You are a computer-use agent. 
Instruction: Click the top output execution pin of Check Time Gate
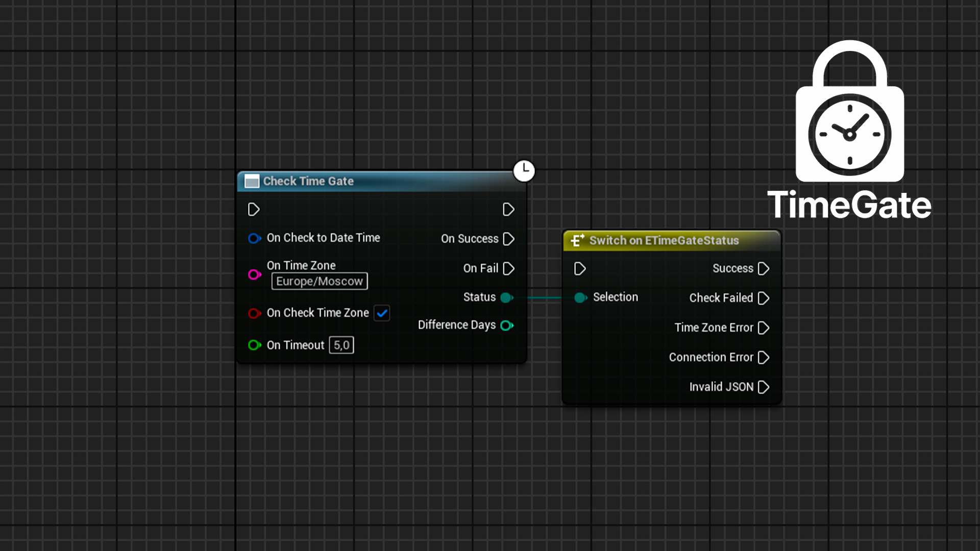click(x=508, y=210)
